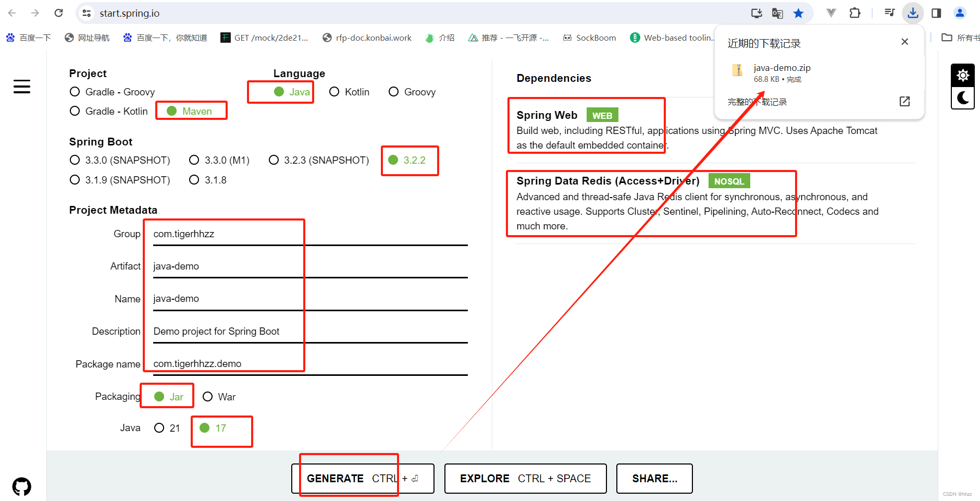Go back to the previous page
Screen dimensions: 980x501
coord(12,13)
